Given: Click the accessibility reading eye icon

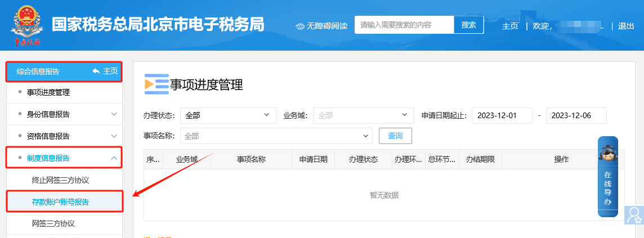Looking at the screenshot, I should coord(300,26).
